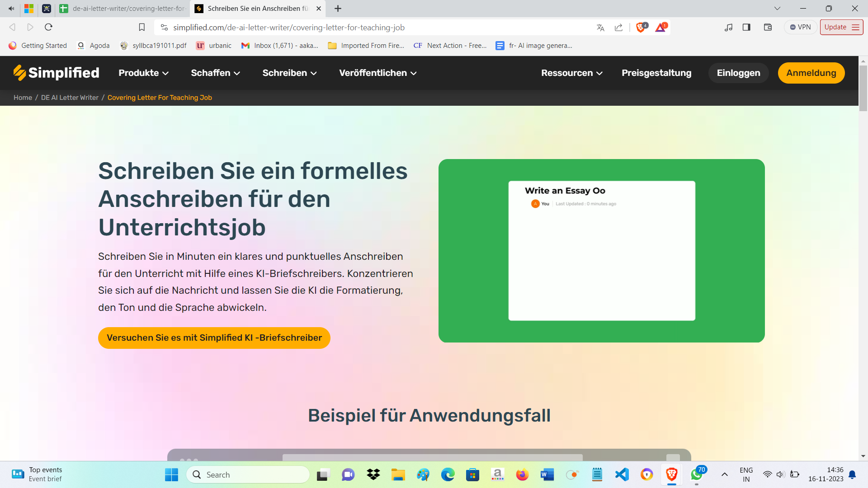The image size is (868, 488).
Task: Reload the page with refresh icon
Action: (x=49, y=27)
